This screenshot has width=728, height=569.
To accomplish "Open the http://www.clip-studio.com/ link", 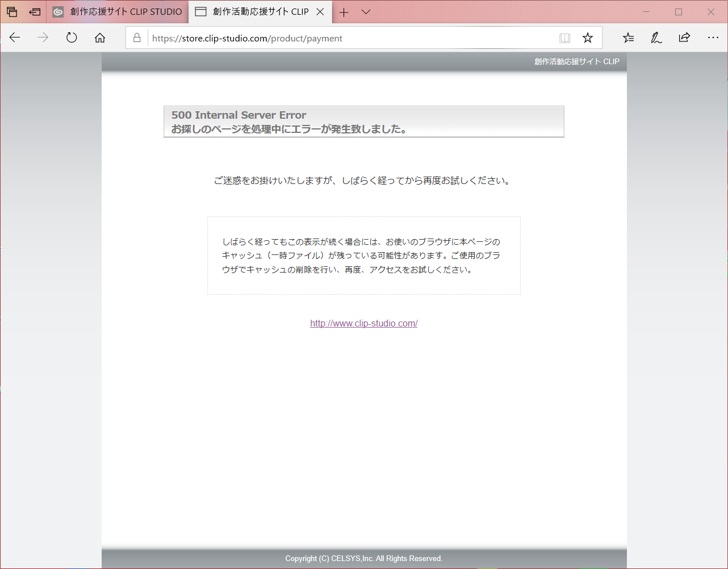I will [x=363, y=324].
